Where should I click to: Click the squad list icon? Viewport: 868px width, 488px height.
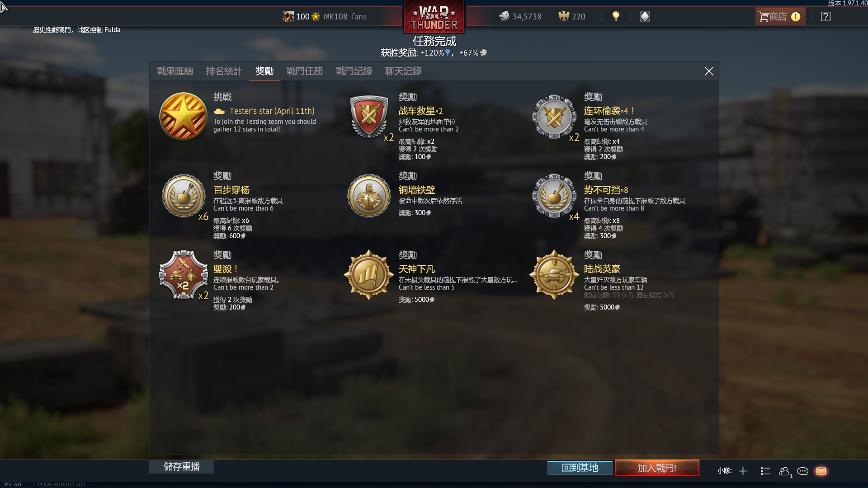click(765, 471)
